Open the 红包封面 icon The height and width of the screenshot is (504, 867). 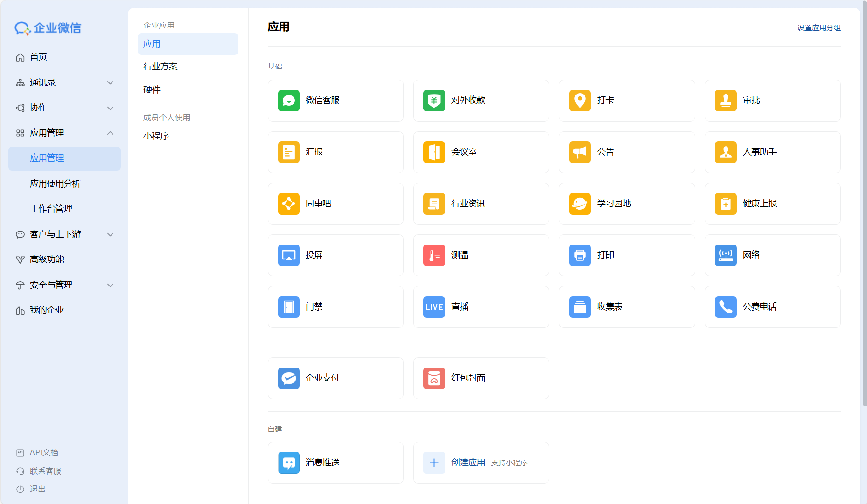(x=434, y=378)
